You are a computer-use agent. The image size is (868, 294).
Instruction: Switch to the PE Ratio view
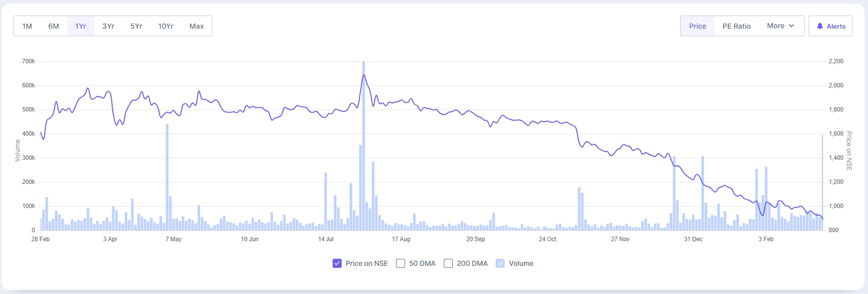[x=736, y=26]
